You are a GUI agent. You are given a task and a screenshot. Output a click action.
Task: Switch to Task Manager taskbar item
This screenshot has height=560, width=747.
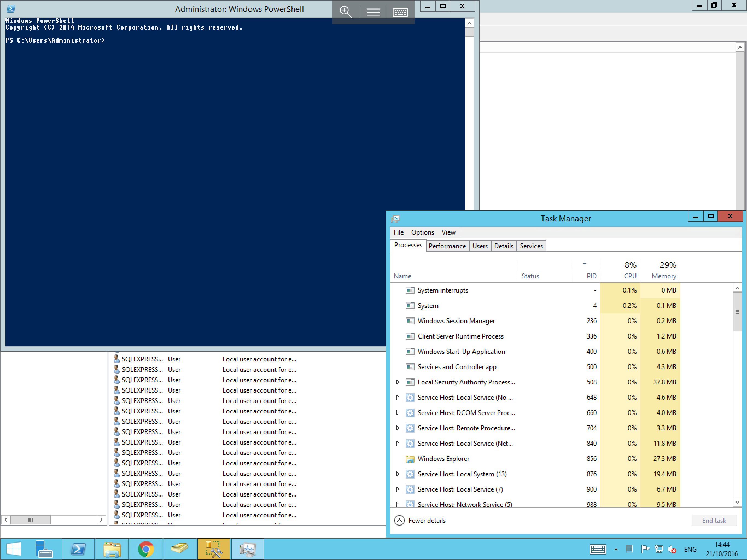click(x=247, y=549)
